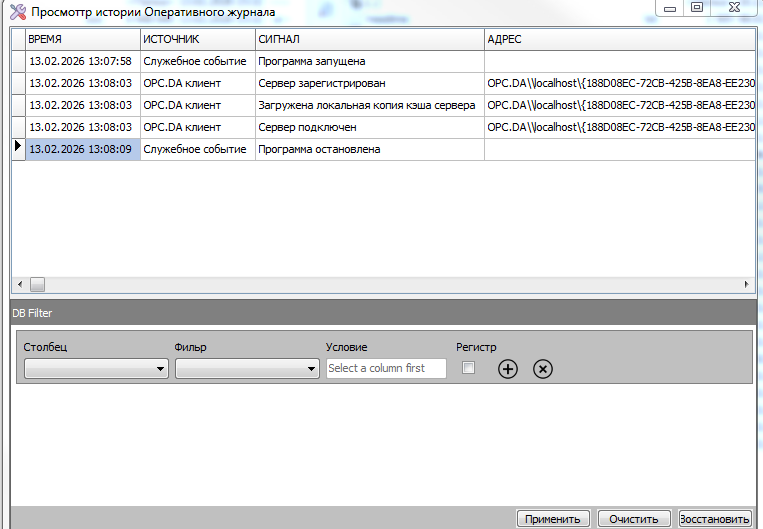Sort by ВРЕМЯ column header

tap(82, 39)
